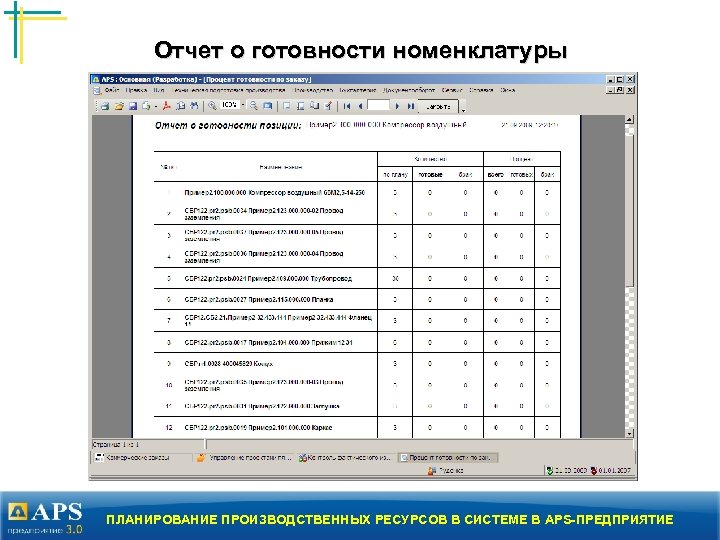This screenshot has height=540, width=720.
Task: Go to last page of report
Action: point(411,106)
